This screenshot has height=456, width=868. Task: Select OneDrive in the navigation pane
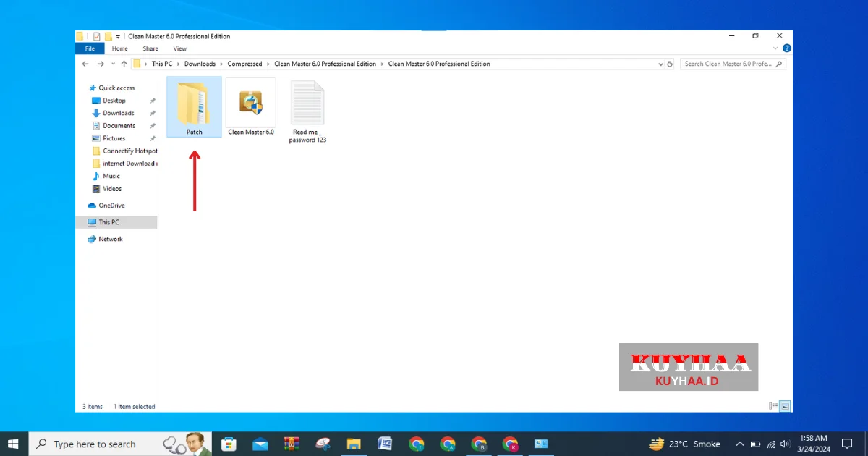point(111,206)
